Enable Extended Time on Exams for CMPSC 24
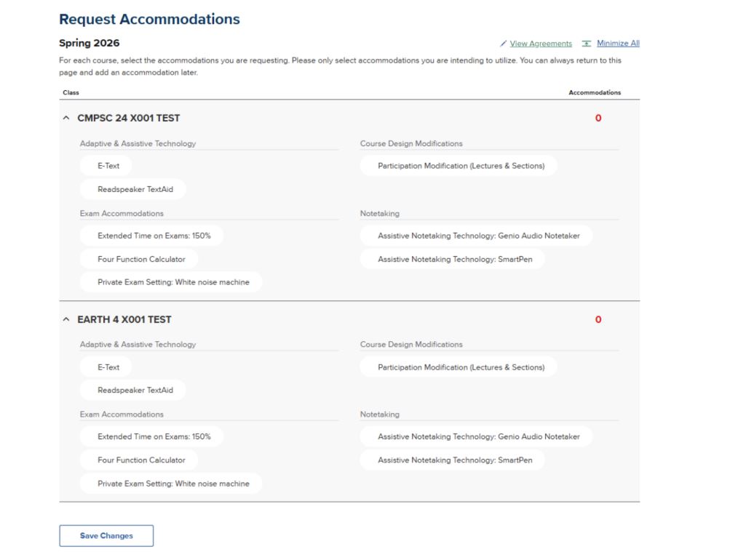The height and width of the screenshot is (560, 738). click(151, 235)
